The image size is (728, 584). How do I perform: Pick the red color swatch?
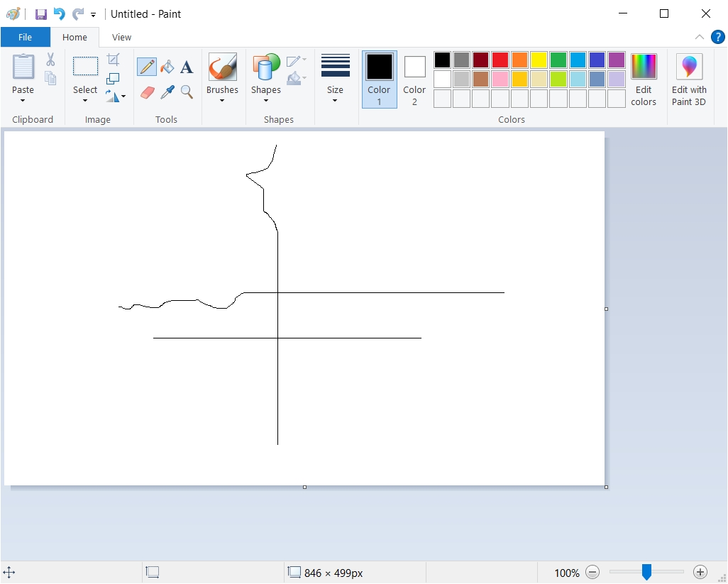[500, 60]
